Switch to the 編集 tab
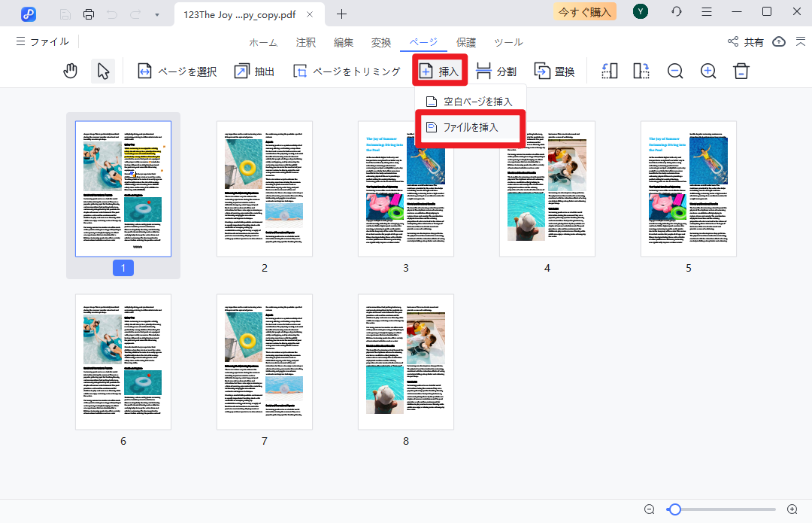 [x=344, y=43]
